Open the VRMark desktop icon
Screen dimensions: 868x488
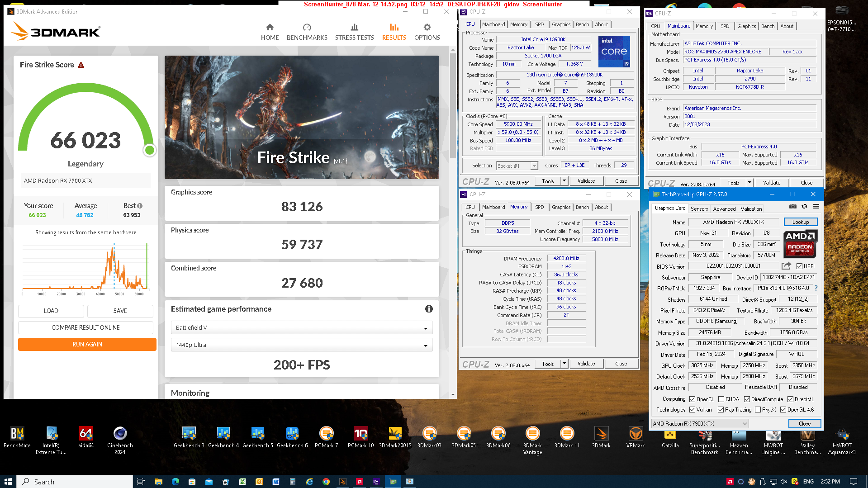(x=636, y=437)
